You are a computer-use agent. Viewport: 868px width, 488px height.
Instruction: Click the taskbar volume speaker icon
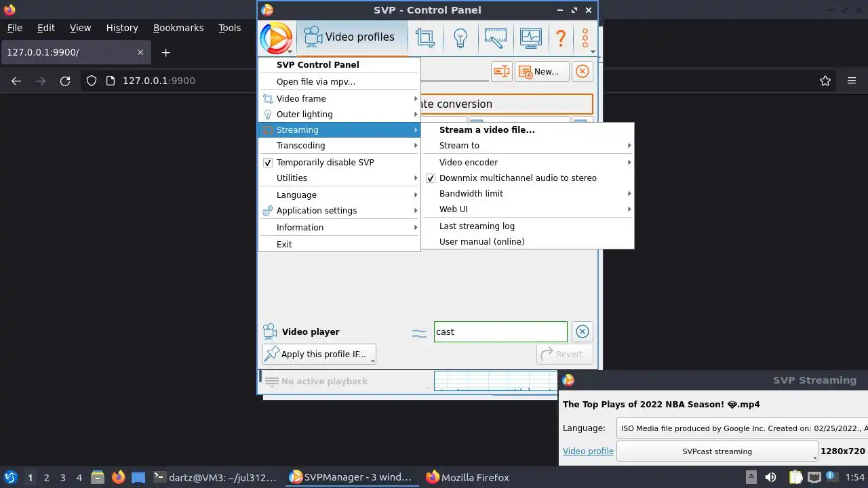pos(770,477)
